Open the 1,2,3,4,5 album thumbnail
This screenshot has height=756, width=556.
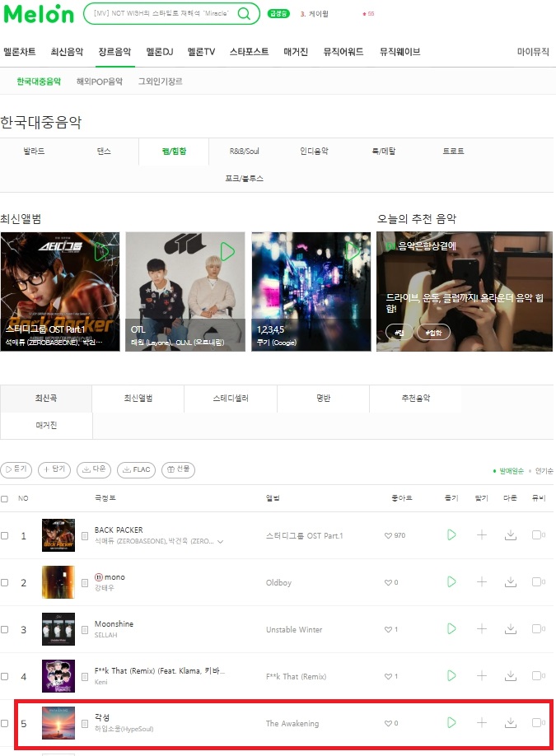(x=311, y=292)
